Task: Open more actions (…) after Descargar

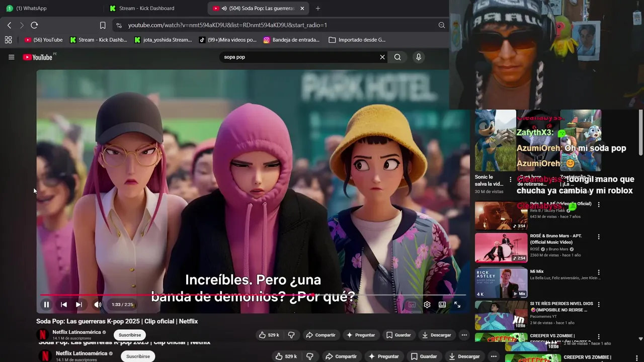Action: pos(464,335)
